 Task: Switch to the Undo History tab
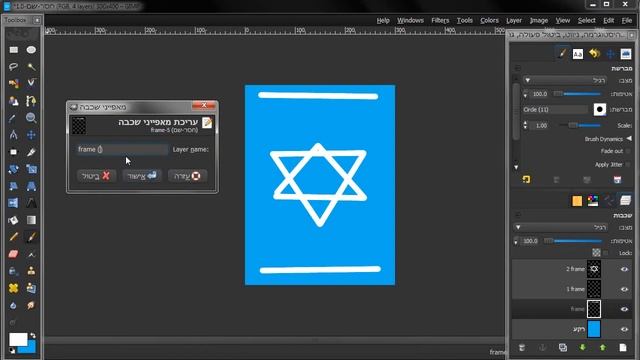click(x=595, y=53)
